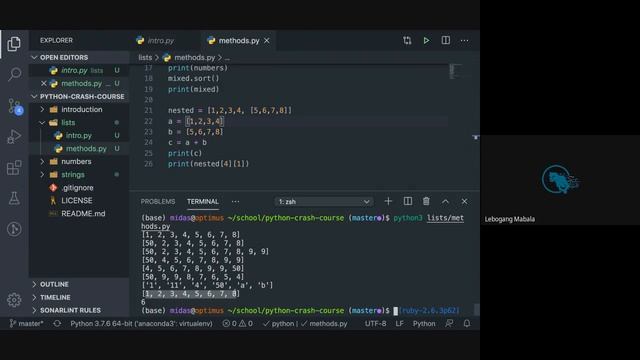Click the lists breadcrumb segment
640x360 pixels.
pyautogui.click(x=145, y=58)
